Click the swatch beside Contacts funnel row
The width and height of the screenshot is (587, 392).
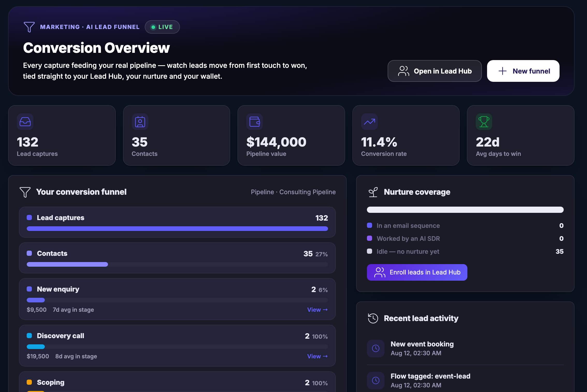coord(29,253)
